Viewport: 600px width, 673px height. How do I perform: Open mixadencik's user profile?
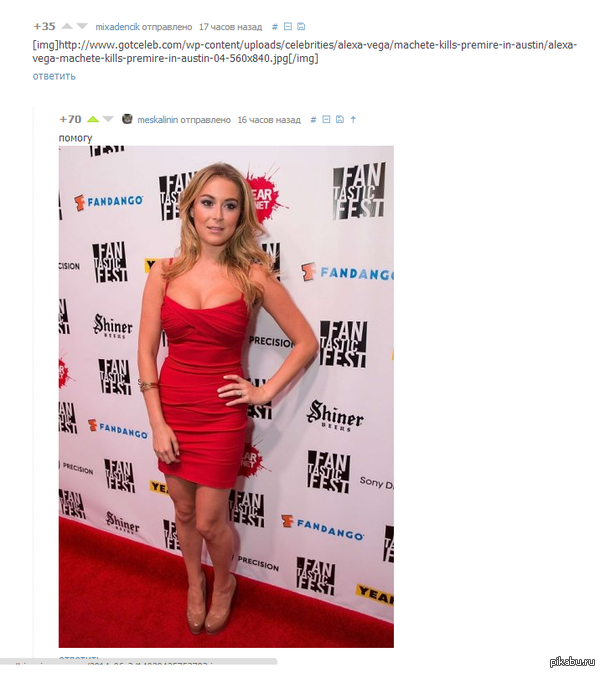click(117, 27)
